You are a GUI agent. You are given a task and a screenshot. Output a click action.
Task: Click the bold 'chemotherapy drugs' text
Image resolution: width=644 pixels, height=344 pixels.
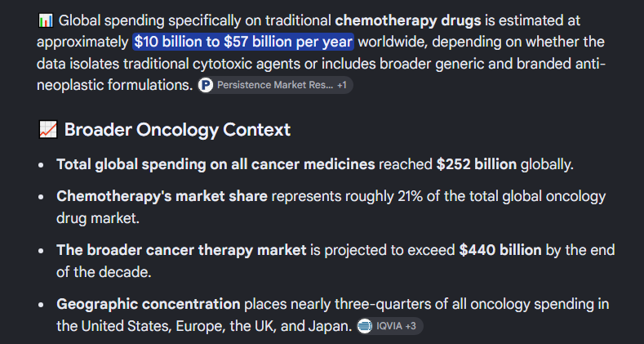408,20
